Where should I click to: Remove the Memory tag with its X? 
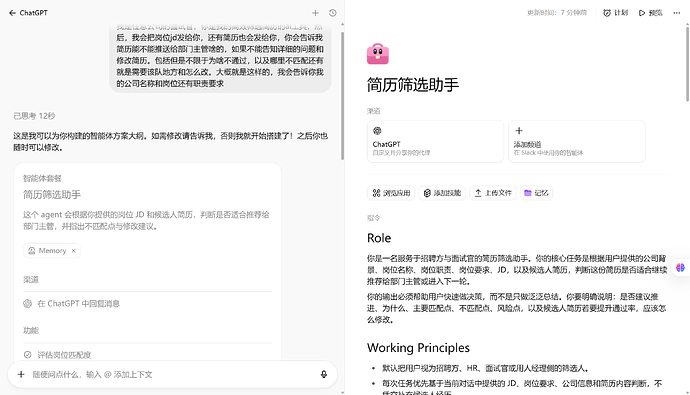[x=73, y=250]
